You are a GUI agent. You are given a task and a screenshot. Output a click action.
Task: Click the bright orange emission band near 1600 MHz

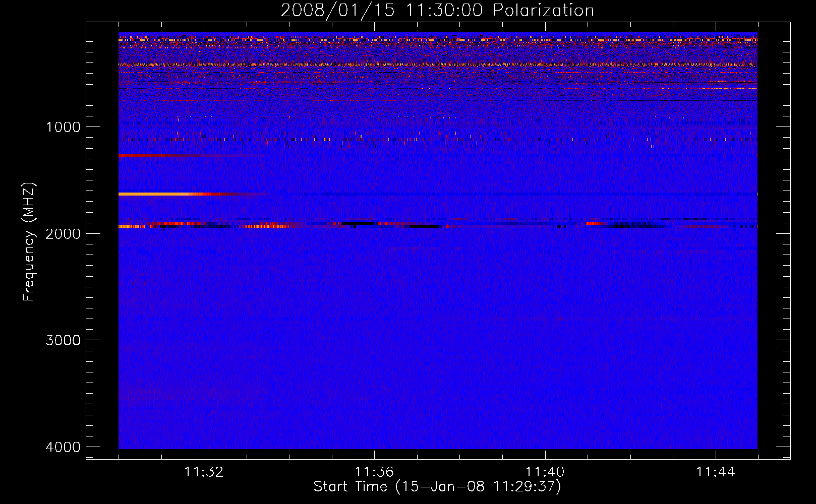pyautogui.click(x=192, y=194)
